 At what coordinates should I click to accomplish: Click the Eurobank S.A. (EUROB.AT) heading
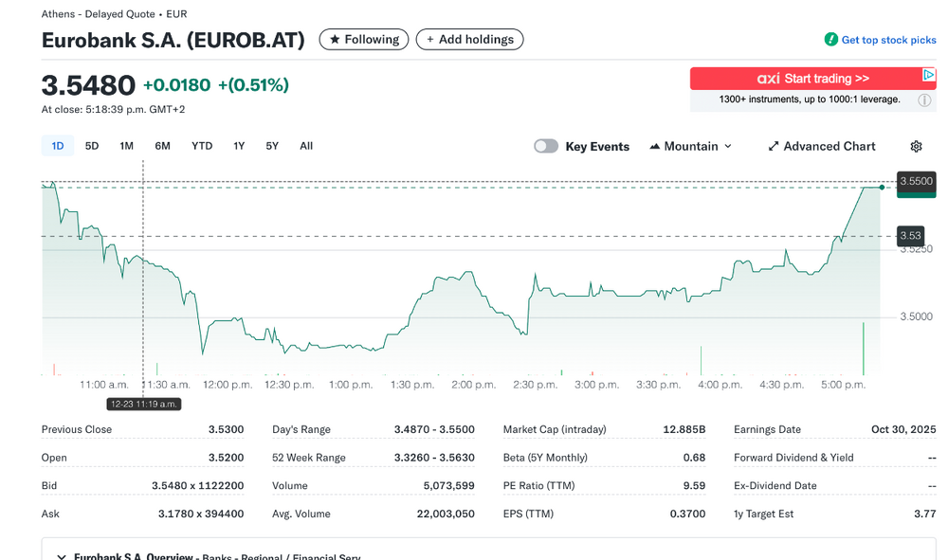coord(173,40)
